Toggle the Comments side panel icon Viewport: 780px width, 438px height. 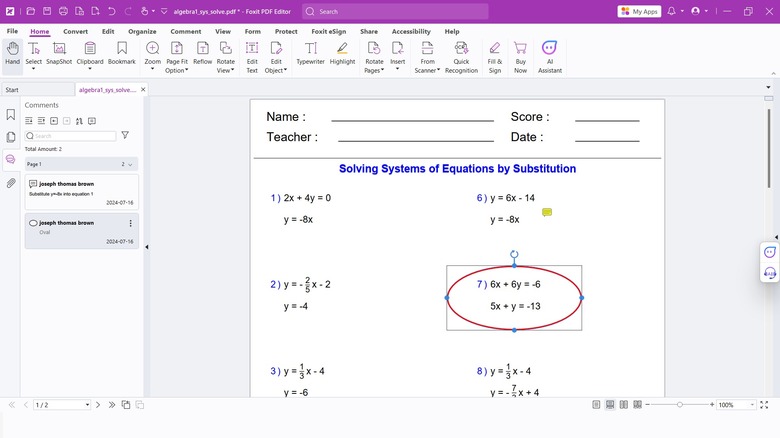[10, 160]
